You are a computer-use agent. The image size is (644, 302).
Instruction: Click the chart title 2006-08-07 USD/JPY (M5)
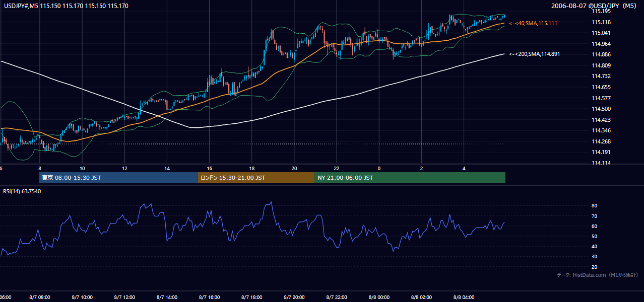tap(595, 6)
